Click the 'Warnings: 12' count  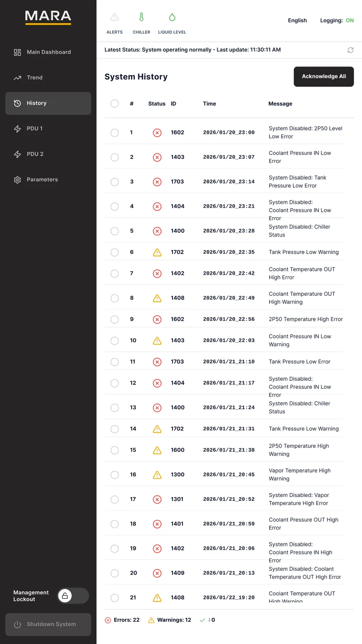(174, 620)
